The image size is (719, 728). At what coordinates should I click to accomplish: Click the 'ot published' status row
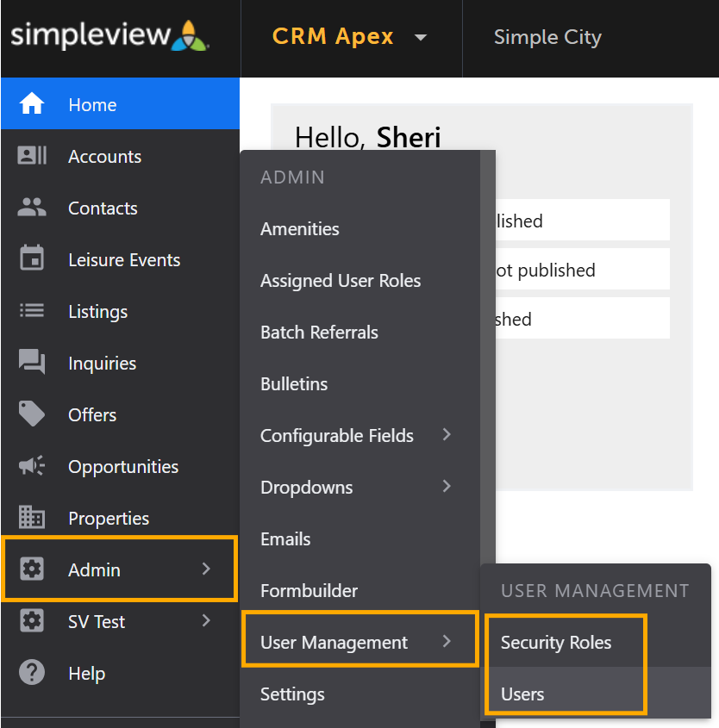[583, 270]
